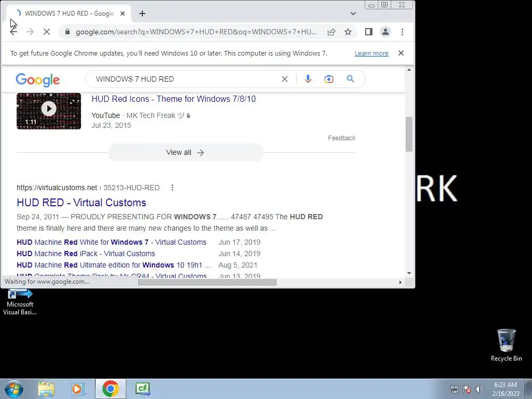The width and height of the screenshot is (532, 399).
Task: Open the Windows Start button
Action: [14, 389]
